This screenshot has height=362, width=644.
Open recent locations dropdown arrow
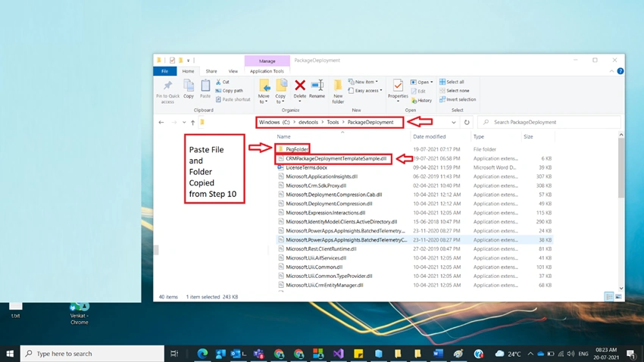pos(184,123)
